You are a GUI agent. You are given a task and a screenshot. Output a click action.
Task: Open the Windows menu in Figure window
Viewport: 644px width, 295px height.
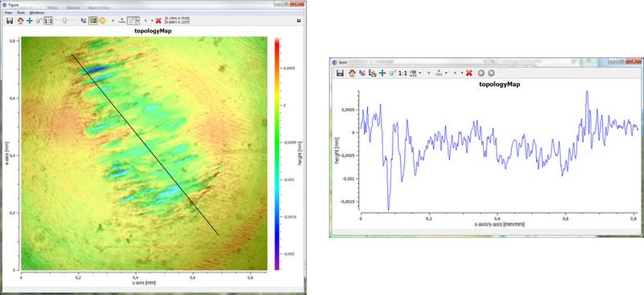(x=36, y=13)
